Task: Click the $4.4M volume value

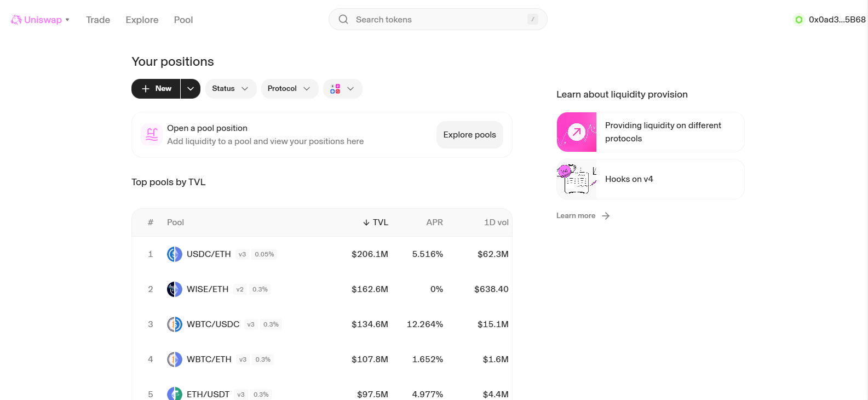Action: (496, 395)
